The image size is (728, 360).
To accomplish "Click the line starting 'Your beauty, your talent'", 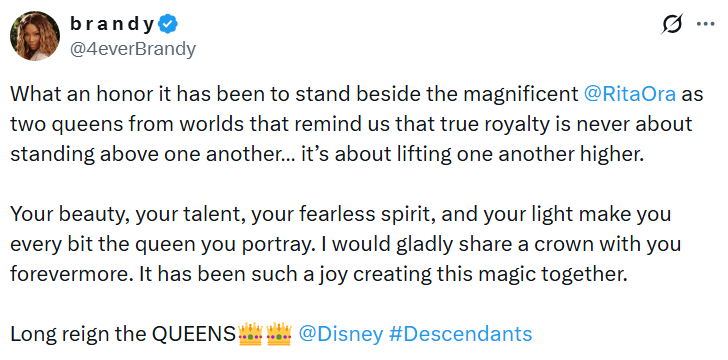I will 341,214.
